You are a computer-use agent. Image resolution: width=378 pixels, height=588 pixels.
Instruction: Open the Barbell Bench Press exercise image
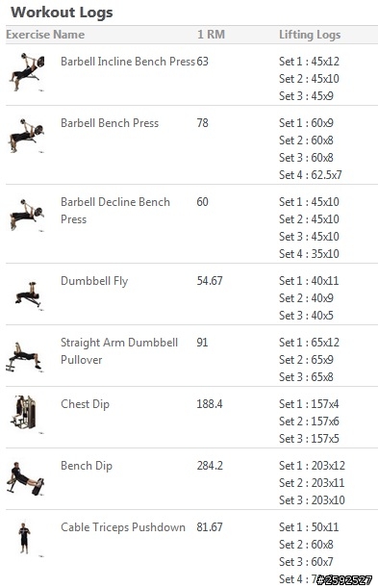(26, 135)
